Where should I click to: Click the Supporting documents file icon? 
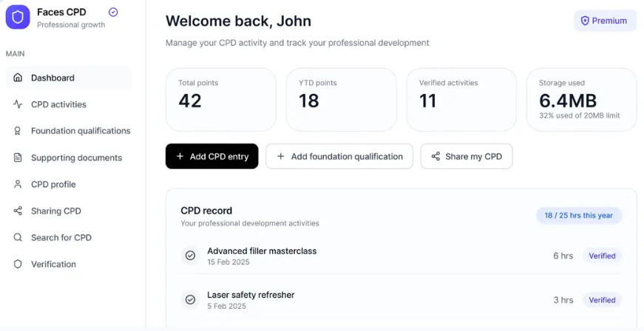coord(18,157)
